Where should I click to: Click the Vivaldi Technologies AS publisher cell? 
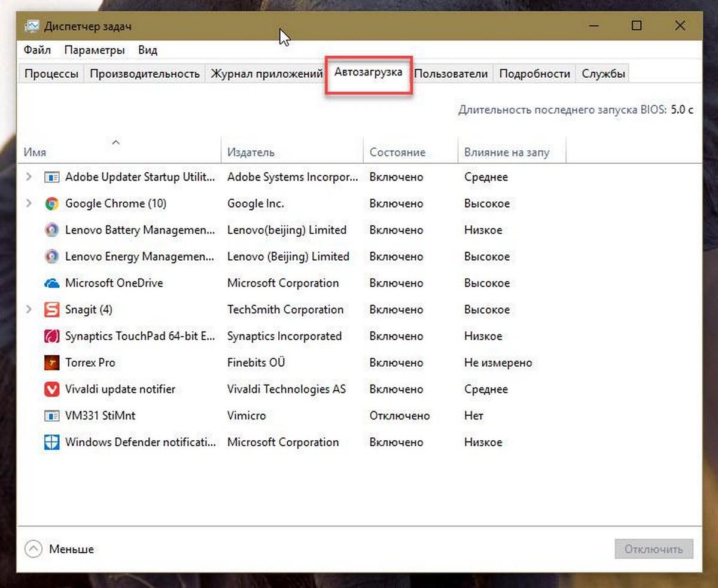(x=287, y=389)
